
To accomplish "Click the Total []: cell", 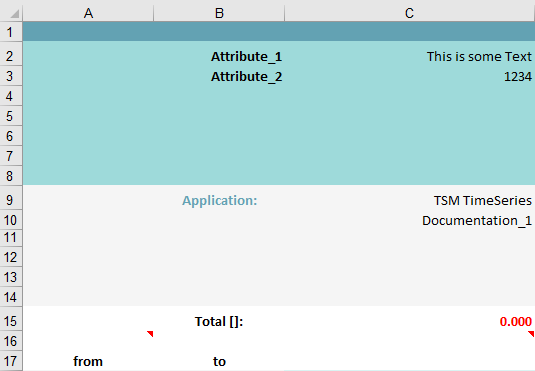I will point(219,321).
